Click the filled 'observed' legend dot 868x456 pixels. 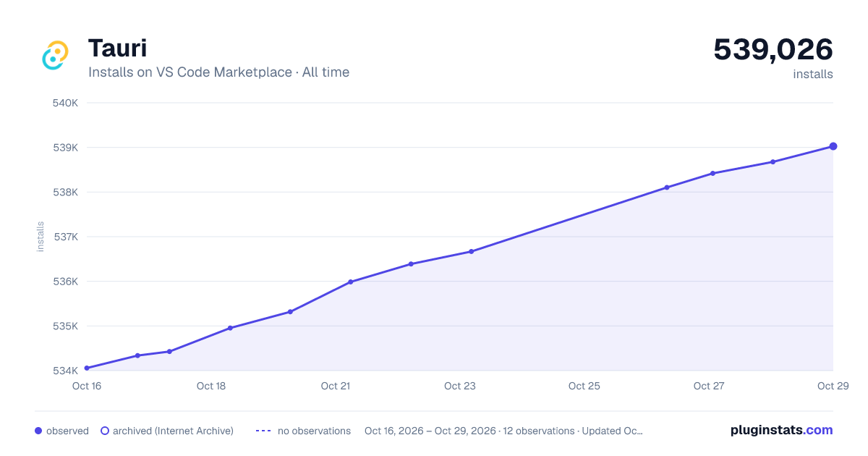click(38, 431)
